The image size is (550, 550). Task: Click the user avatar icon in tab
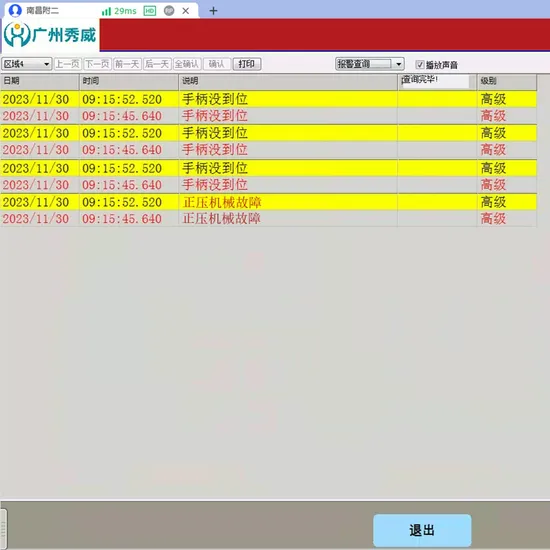click(15, 10)
